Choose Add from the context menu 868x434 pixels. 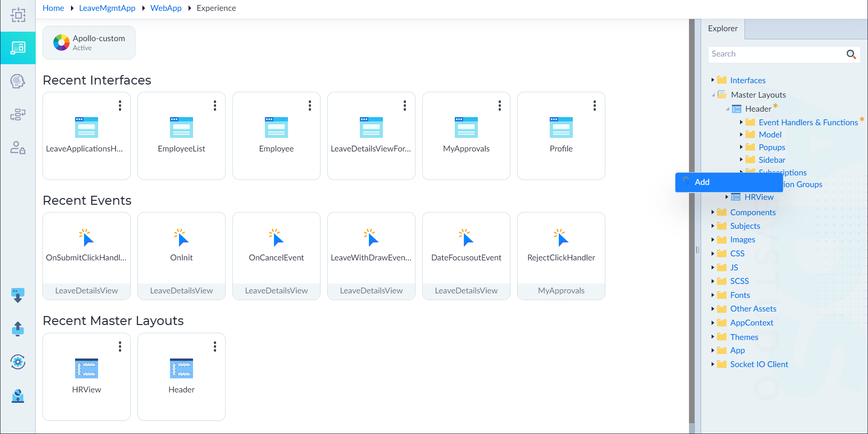[729, 182]
